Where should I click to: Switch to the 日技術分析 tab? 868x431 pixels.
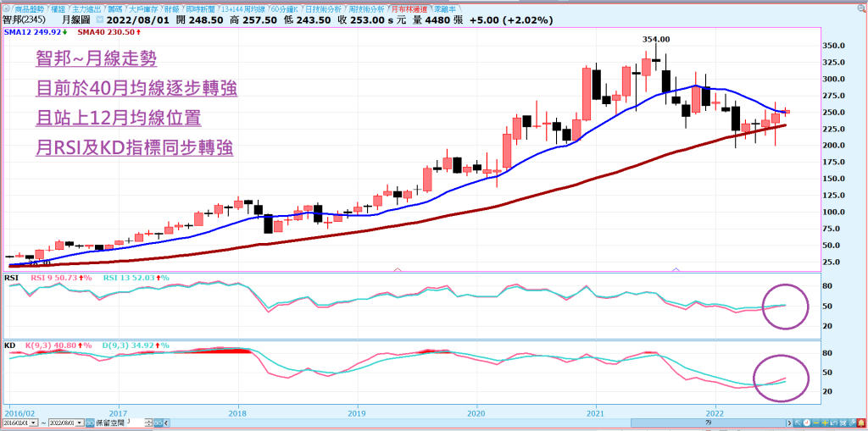[x=320, y=8]
